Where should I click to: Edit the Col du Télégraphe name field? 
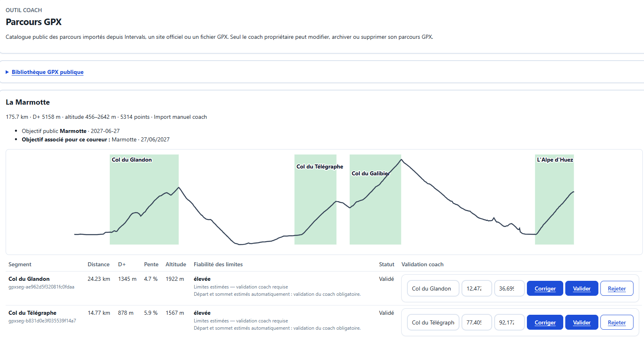(433, 322)
